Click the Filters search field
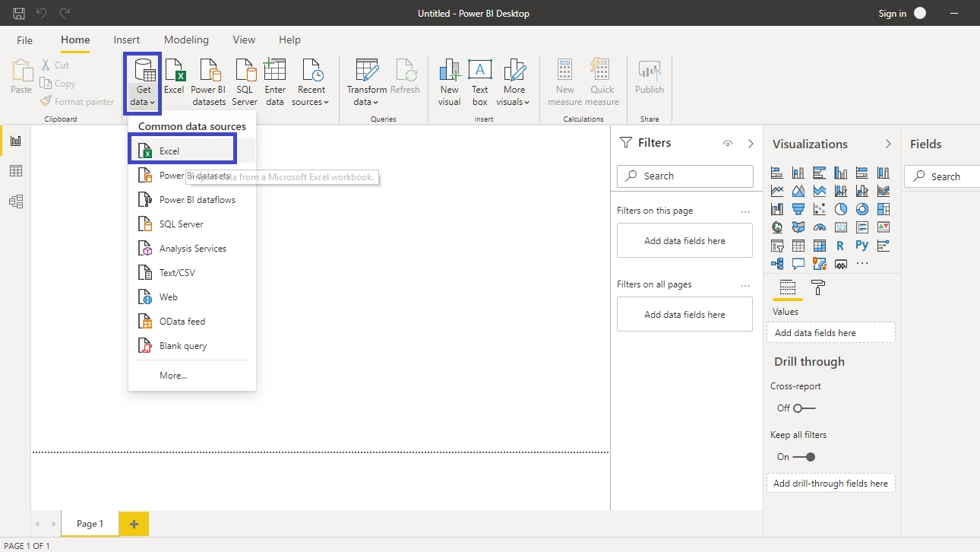 click(685, 176)
